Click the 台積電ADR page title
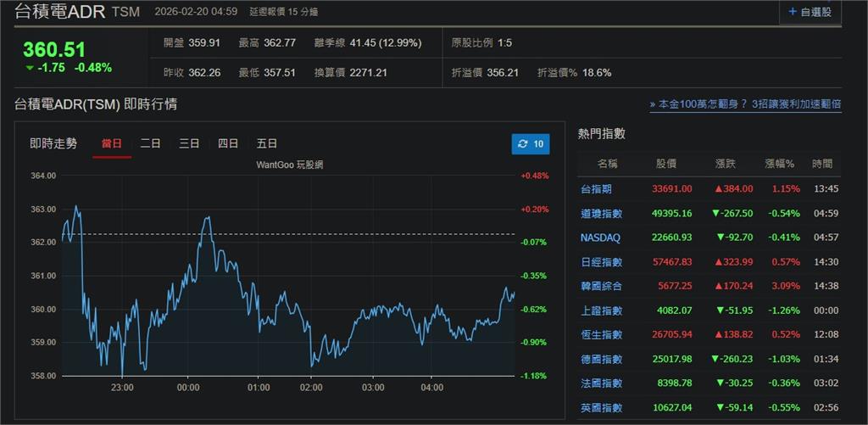Image resolution: width=868 pixels, height=425 pixels. pos(60,11)
